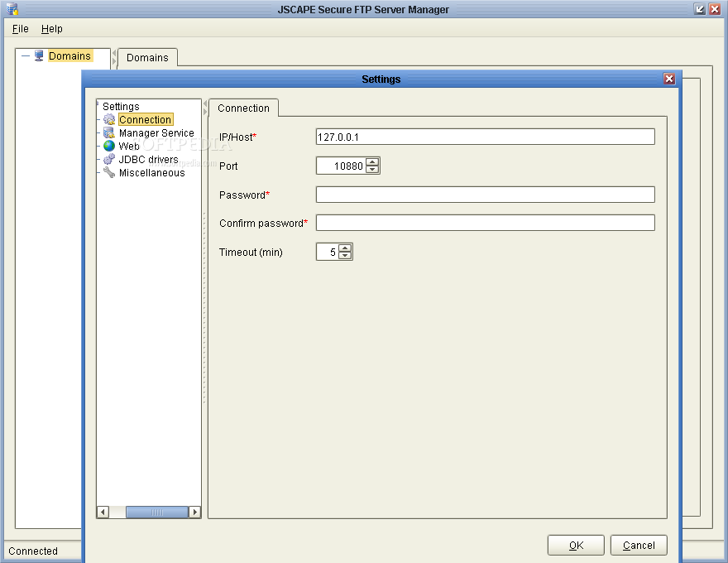Click the JDBC drivers gear icon
The width and height of the screenshot is (728, 563).
coord(109,159)
